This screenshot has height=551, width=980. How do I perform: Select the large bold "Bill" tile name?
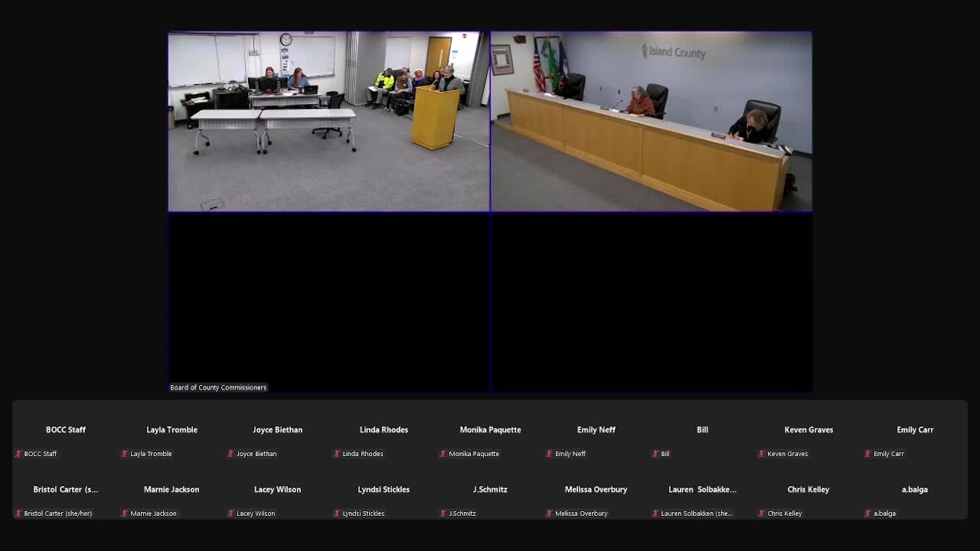pos(702,430)
